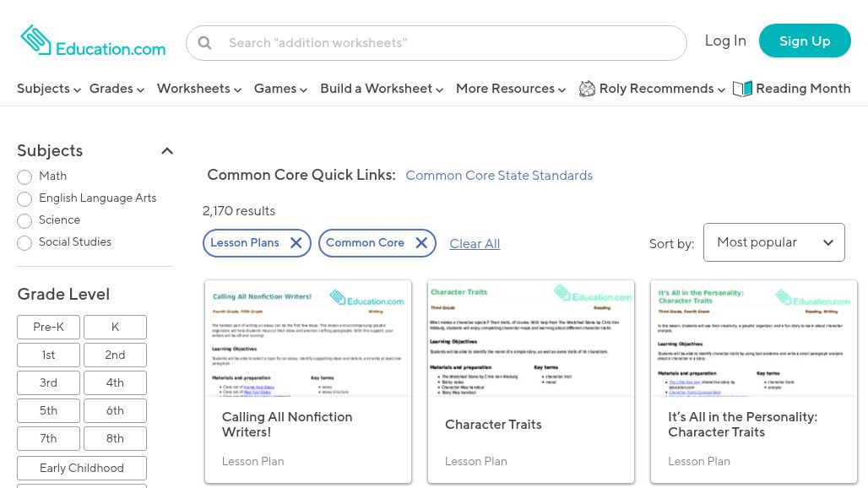Select the Math subject radio button
This screenshot has height=488, width=868.
[24, 177]
